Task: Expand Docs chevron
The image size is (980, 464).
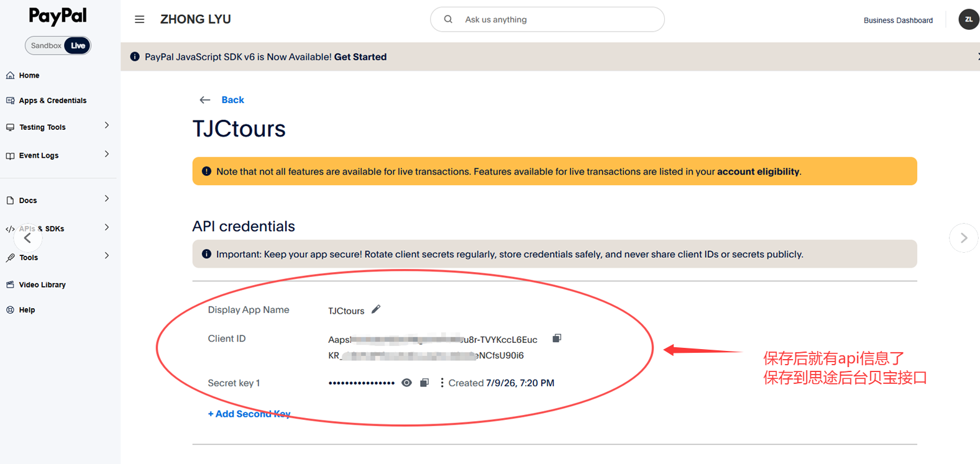Action: (x=107, y=199)
